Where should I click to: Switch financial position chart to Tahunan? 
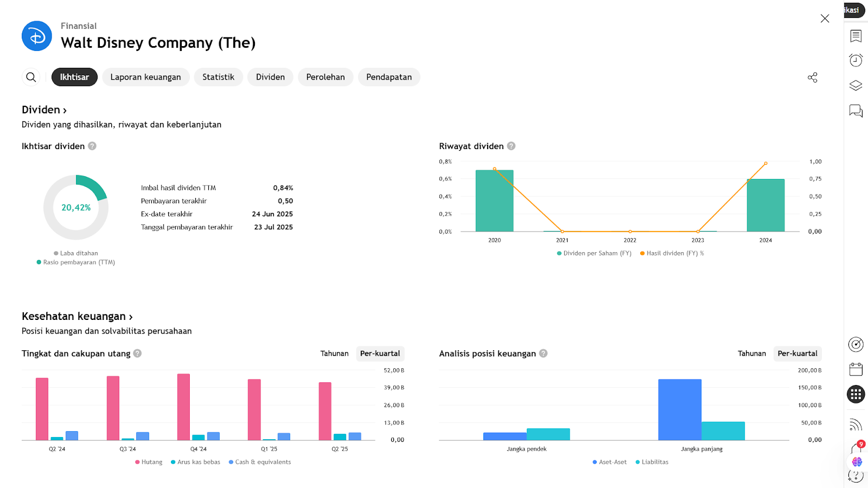(751, 354)
